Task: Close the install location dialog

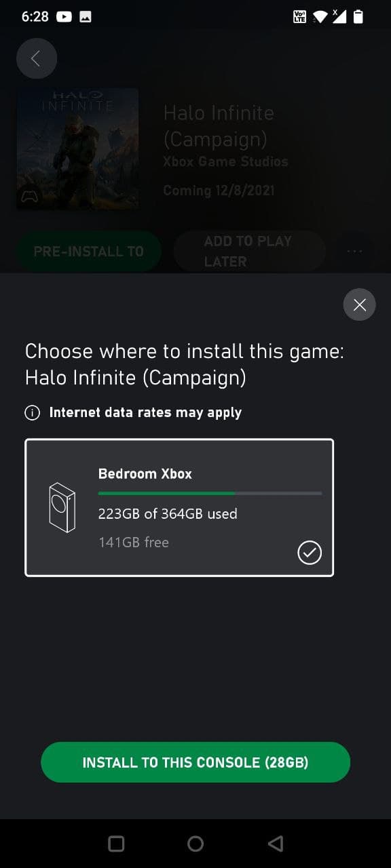Action: click(360, 305)
